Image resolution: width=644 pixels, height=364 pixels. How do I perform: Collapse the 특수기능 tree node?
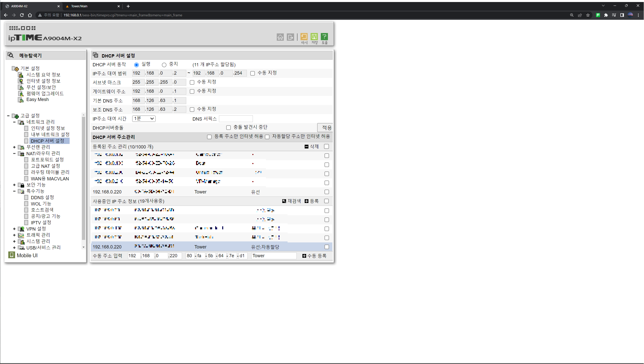14,191
